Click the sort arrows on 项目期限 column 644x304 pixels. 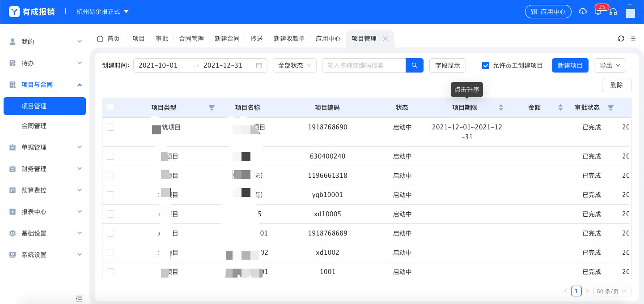[x=501, y=107]
